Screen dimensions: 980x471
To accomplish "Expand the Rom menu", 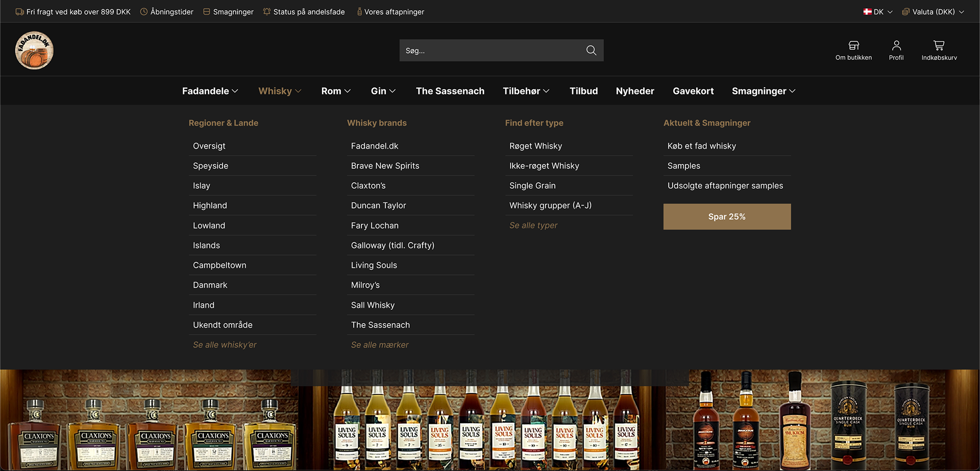I will [x=336, y=91].
